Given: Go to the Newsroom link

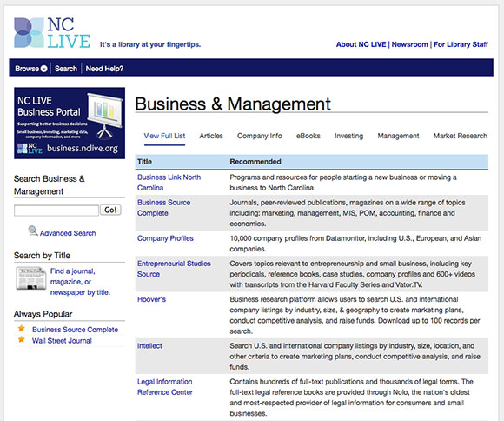Looking at the screenshot, I should 410,44.
